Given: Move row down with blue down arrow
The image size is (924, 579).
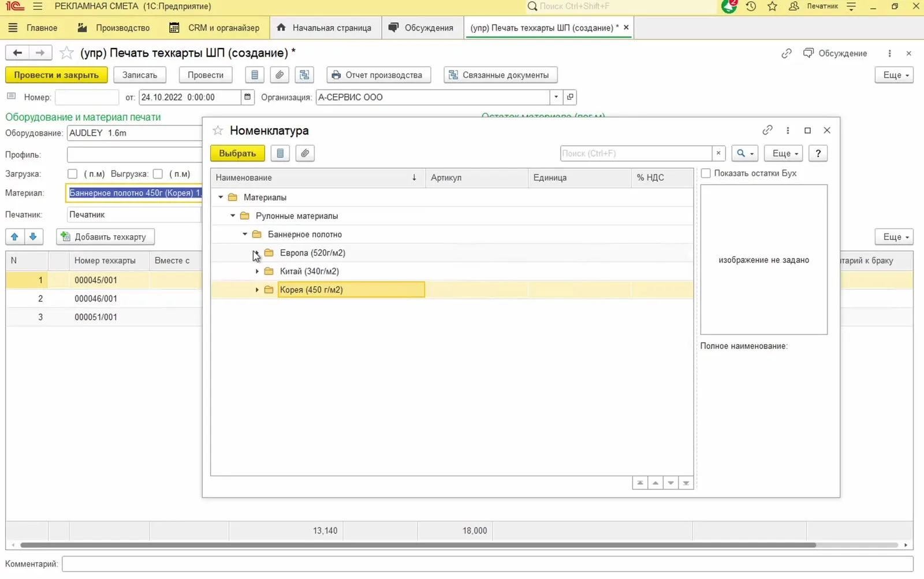Looking at the screenshot, I should pyautogui.click(x=33, y=237).
